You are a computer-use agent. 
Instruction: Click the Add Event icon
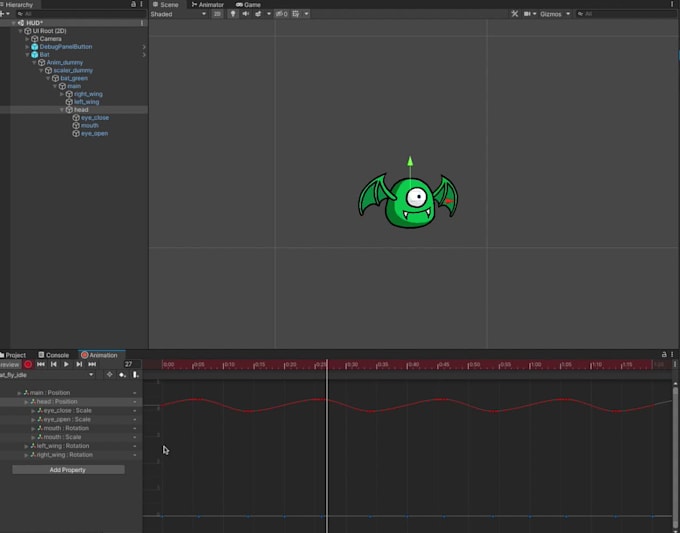tap(135, 375)
